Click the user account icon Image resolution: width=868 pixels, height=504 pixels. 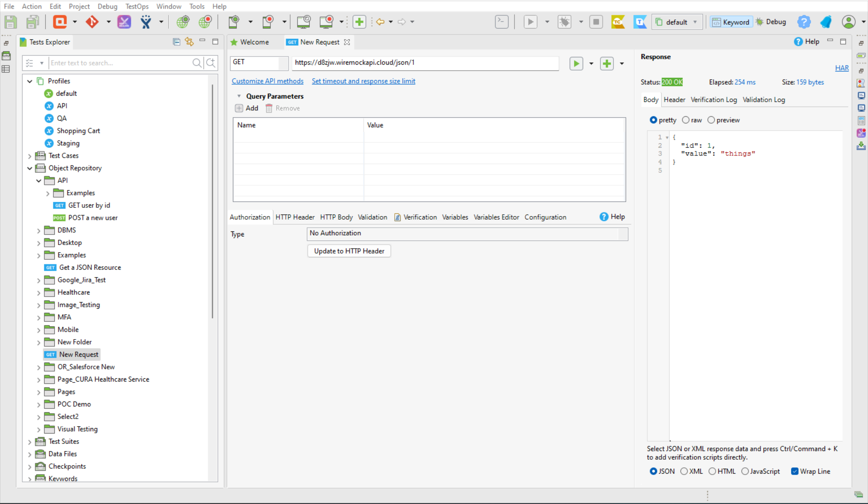(x=849, y=22)
